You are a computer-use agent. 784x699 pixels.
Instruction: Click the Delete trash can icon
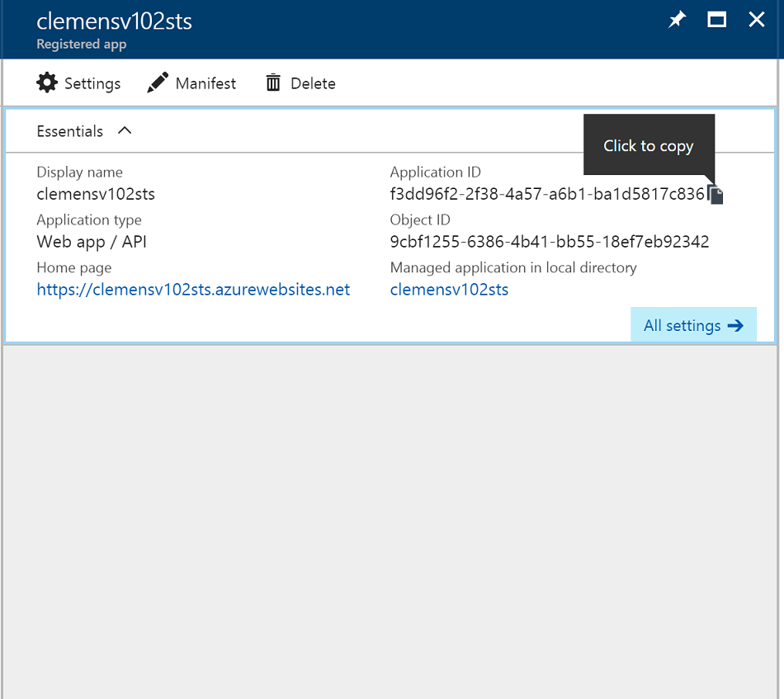coord(273,83)
